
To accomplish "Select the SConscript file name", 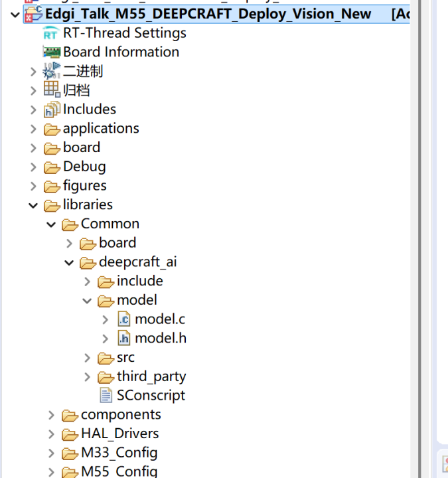I will 151,396.
